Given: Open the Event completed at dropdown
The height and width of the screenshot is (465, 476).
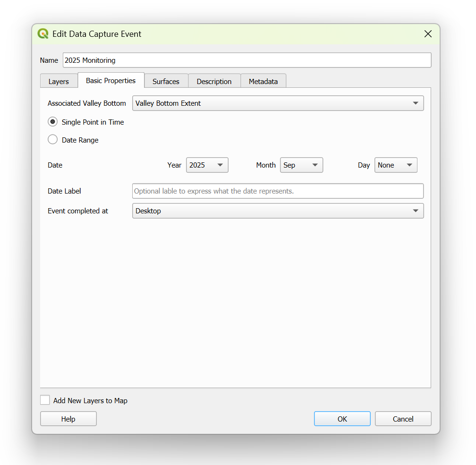Looking at the screenshot, I should (278, 211).
